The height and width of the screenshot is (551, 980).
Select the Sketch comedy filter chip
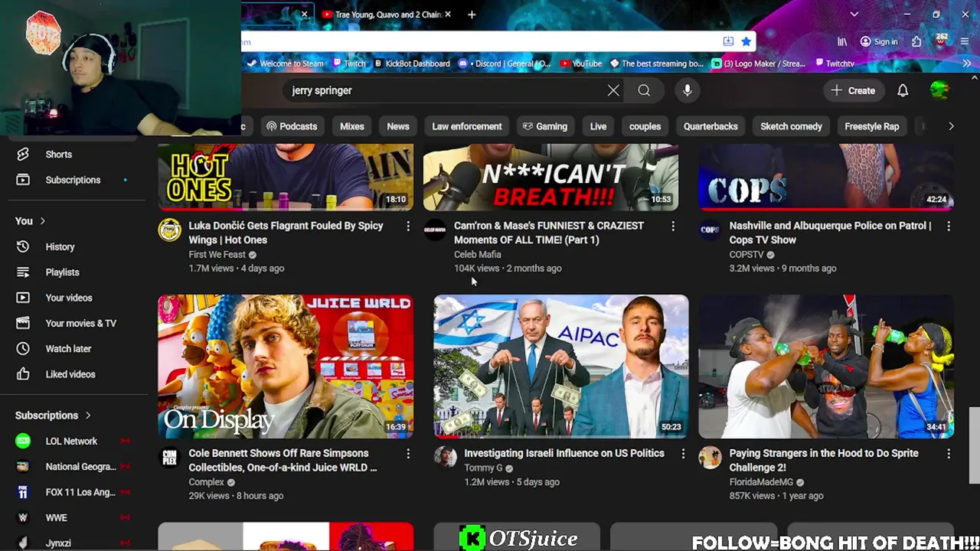791,126
